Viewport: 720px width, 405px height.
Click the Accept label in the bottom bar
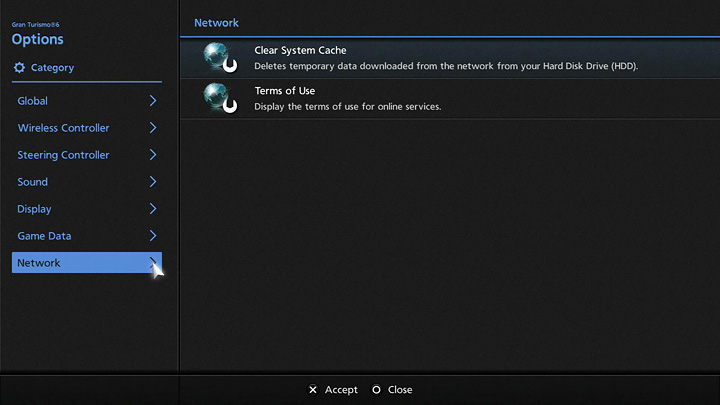(x=341, y=390)
